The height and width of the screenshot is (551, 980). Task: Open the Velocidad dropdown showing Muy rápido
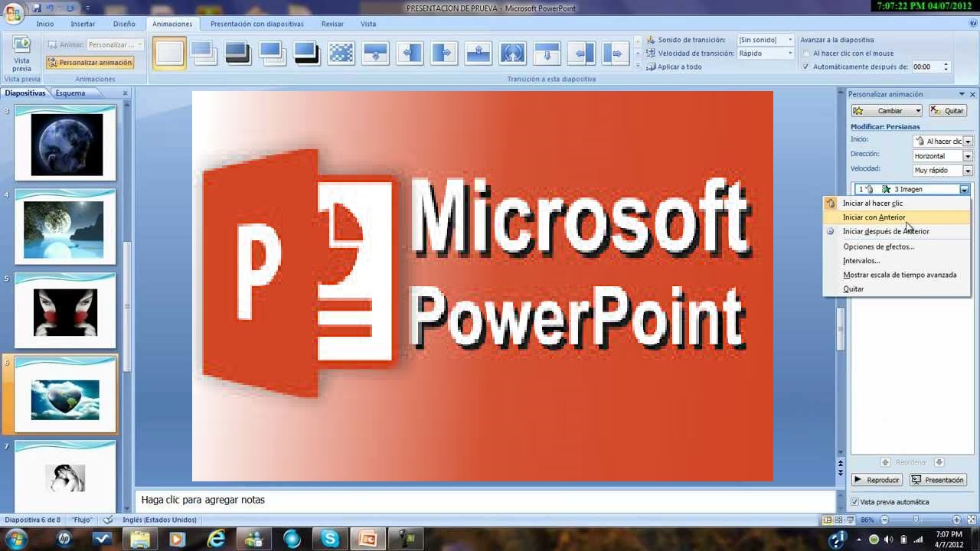click(x=968, y=171)
